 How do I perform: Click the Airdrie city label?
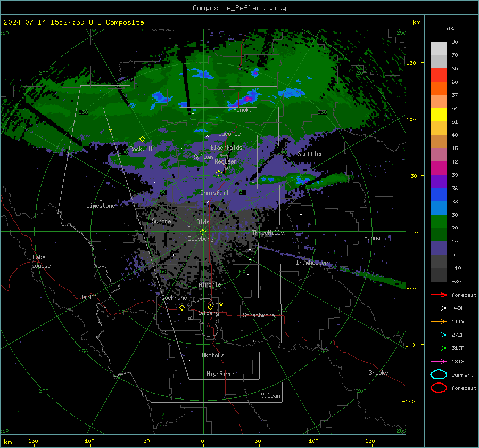click(x=210, y=284)
